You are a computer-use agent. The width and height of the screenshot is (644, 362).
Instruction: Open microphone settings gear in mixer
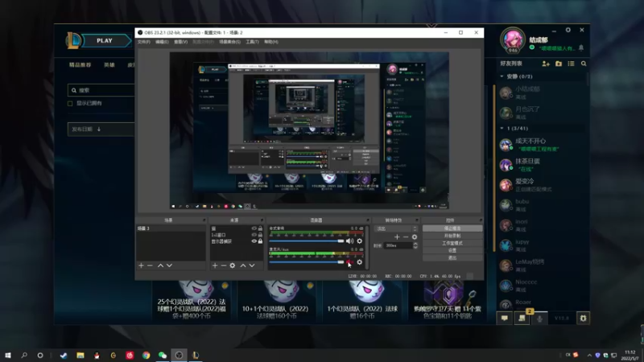coord(359,262)
